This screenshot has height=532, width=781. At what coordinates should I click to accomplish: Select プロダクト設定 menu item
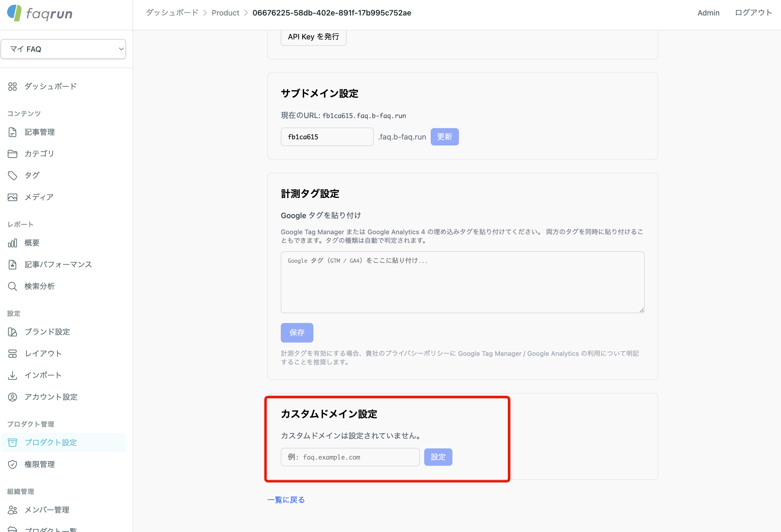(x=63, y=443)
